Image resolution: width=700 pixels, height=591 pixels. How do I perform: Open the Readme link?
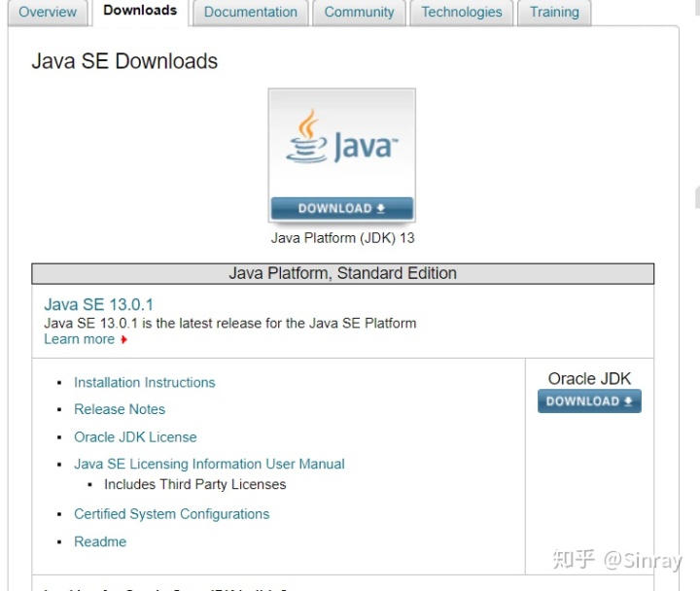click(100, 541)
